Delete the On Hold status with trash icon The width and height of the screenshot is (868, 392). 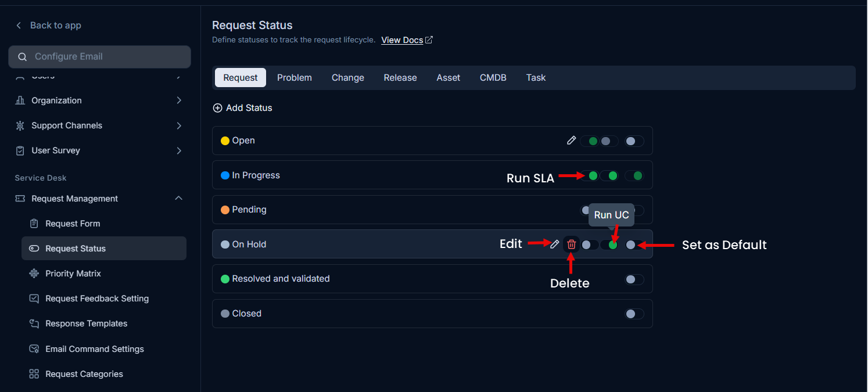click(572, 244)
